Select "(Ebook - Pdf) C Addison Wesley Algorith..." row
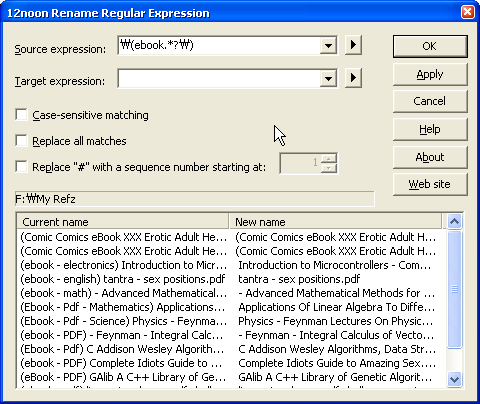Image resolution: width=480 pixels, height=404 pixels. click(123, 349)
